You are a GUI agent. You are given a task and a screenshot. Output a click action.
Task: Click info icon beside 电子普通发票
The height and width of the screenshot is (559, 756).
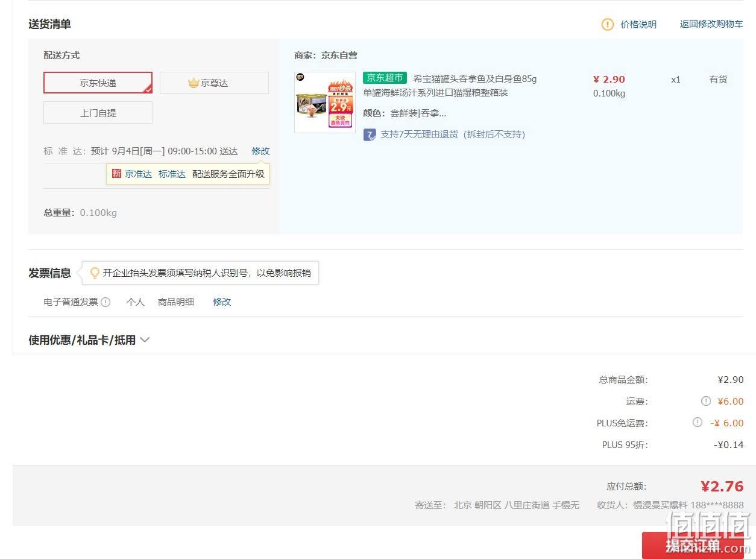(106, 302)
